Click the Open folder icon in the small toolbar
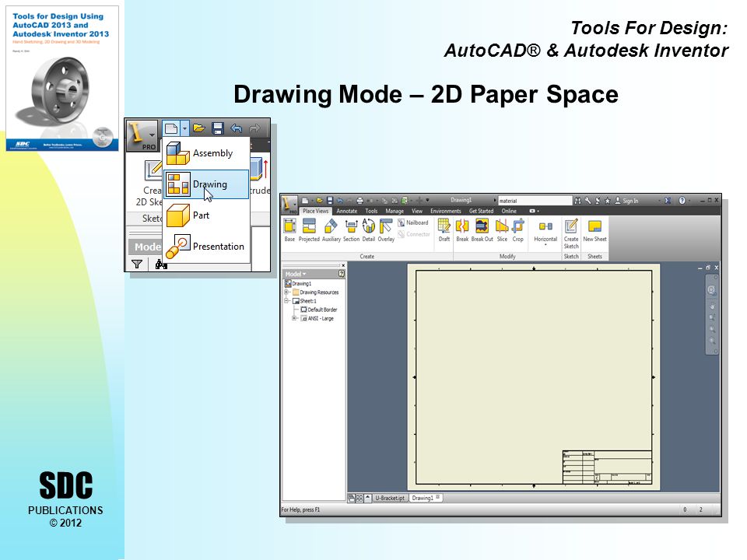747x560 pixels. pos(199,128)
